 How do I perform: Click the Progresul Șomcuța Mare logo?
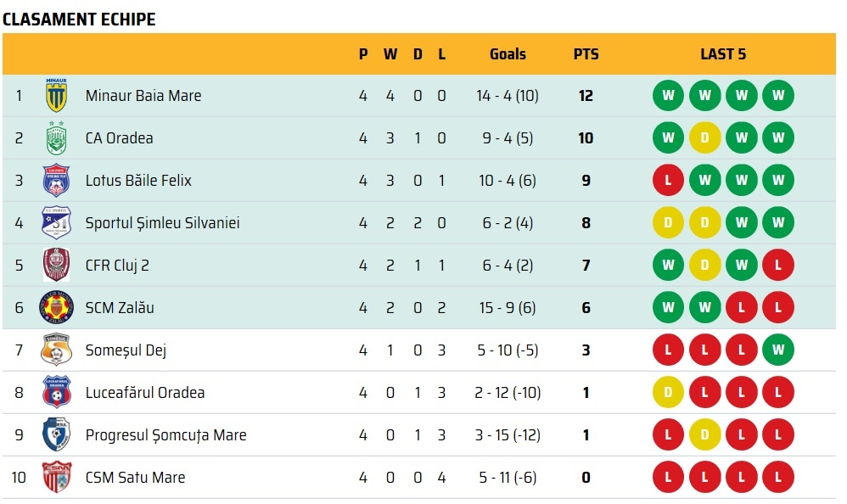click(x=56, y=435)
